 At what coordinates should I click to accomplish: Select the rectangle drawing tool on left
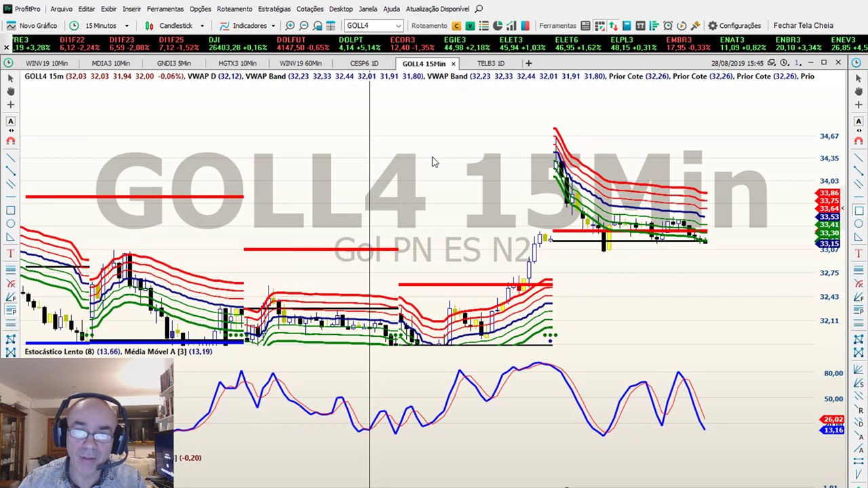(x=10, y=210)
